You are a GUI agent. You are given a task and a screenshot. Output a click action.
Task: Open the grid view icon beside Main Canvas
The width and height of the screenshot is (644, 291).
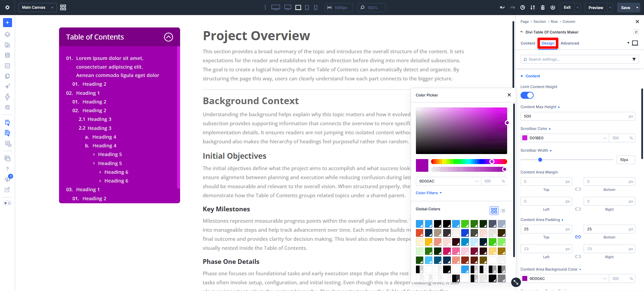[x=63, y=7]
